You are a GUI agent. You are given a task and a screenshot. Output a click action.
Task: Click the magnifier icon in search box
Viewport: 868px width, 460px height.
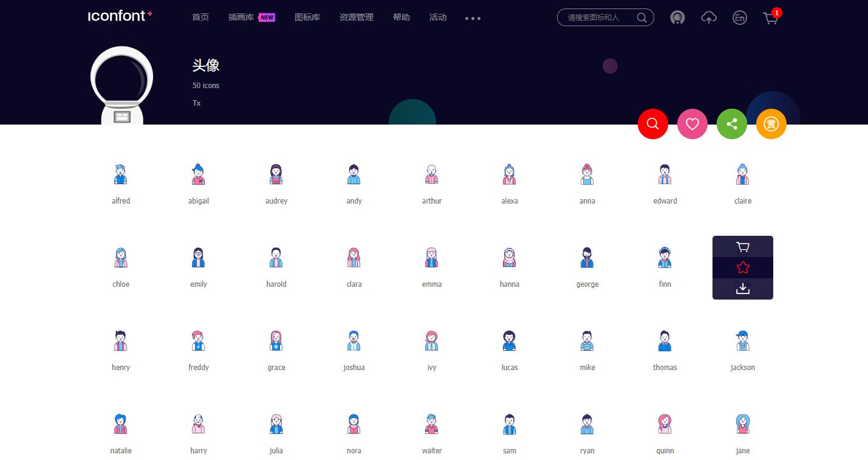641,18
